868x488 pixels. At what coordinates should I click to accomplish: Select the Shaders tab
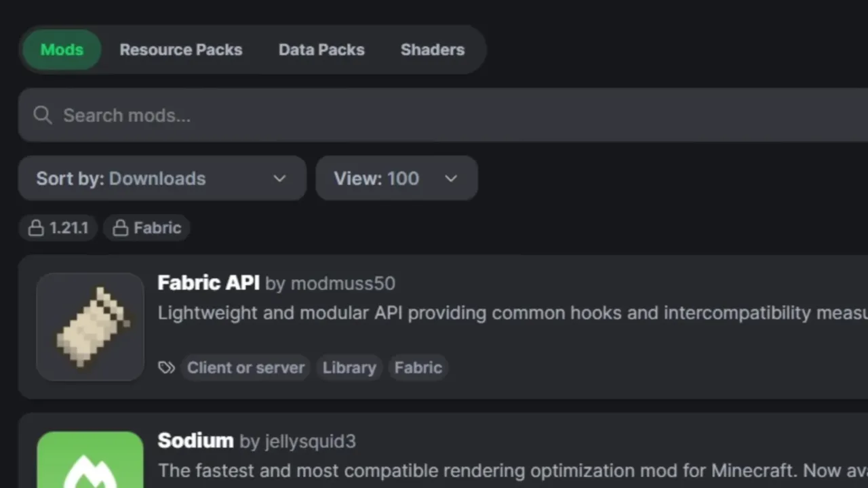(433, 49)
